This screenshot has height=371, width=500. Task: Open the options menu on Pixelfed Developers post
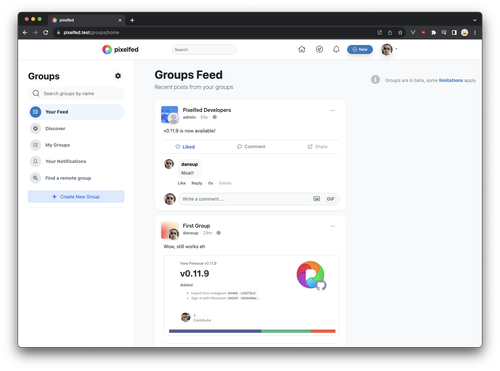(333, 110)
